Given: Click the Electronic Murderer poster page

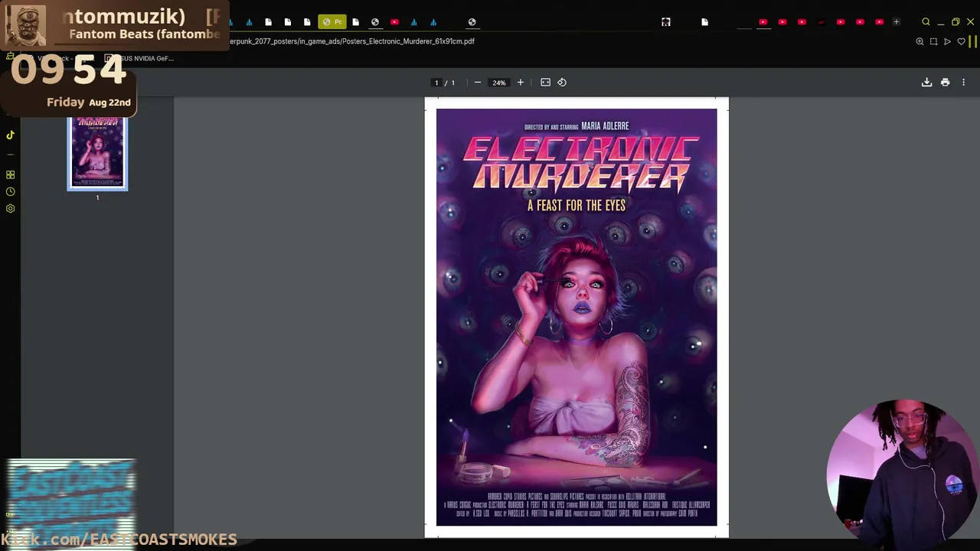Looking at the screenshot, I should 577,317.
